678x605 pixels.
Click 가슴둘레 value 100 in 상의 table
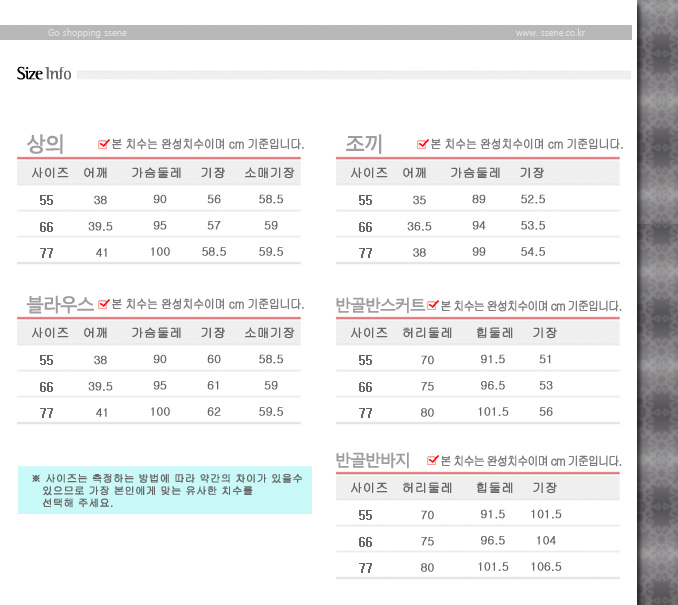(x=160, y=252)
